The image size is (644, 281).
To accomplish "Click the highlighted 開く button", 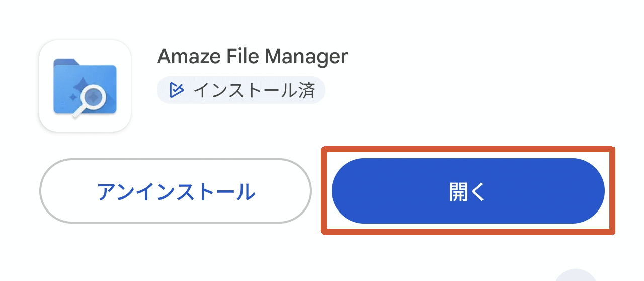I will pyautogui.click(x=467, y=191).
